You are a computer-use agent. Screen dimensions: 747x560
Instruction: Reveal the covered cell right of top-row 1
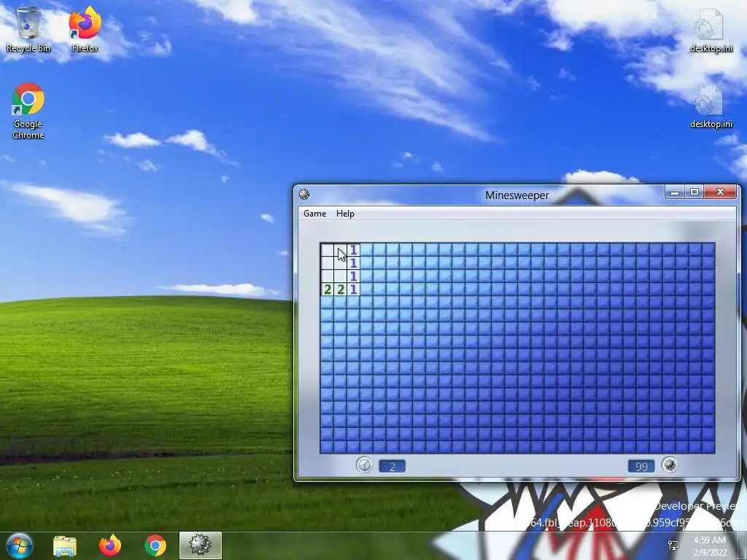pos(367,250)
